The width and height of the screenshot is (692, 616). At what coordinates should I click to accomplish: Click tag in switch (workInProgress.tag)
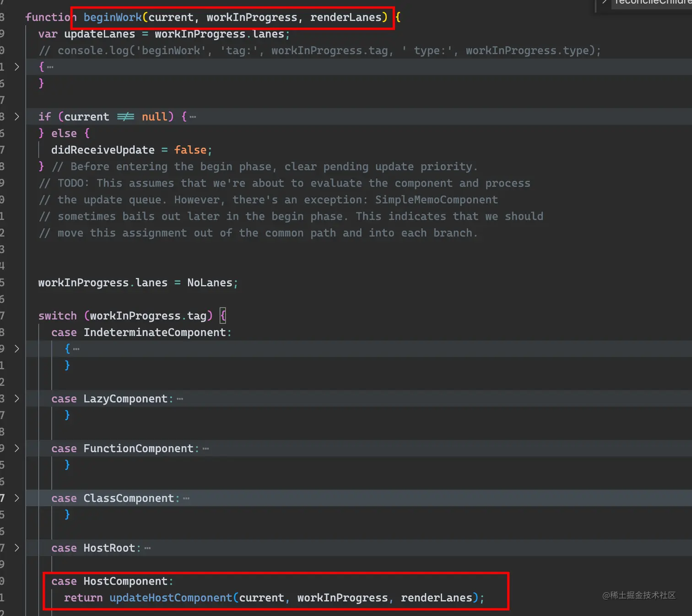(x=197, y=316)
